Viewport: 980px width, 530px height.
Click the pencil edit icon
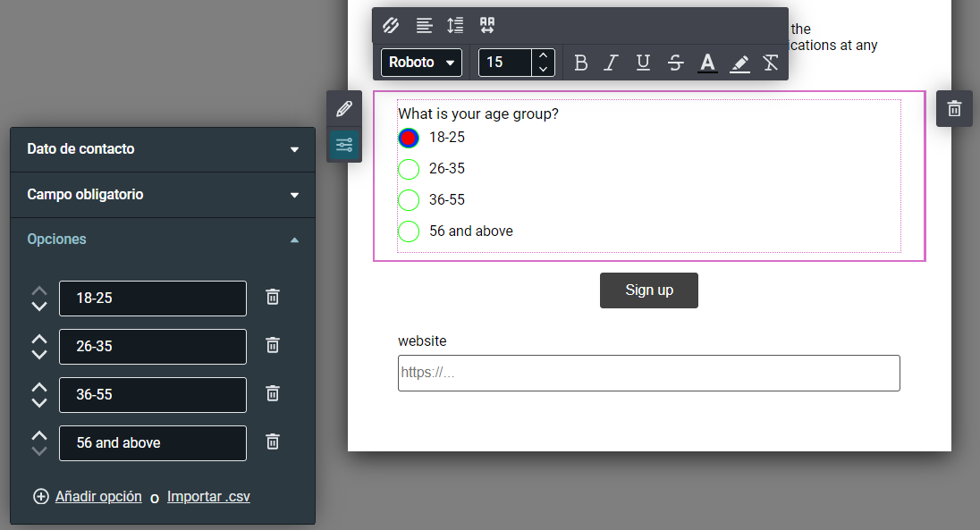pos(344,109)
